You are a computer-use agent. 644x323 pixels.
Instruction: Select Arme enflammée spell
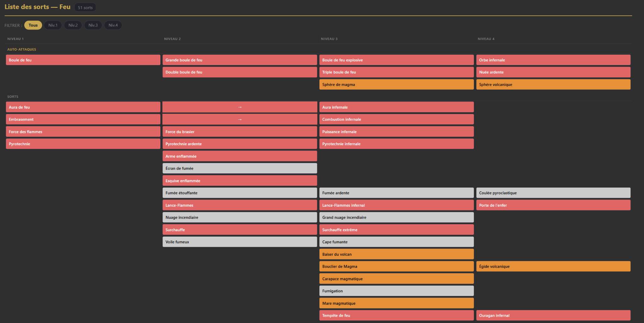pyautogui.click(x=240, y=156)
